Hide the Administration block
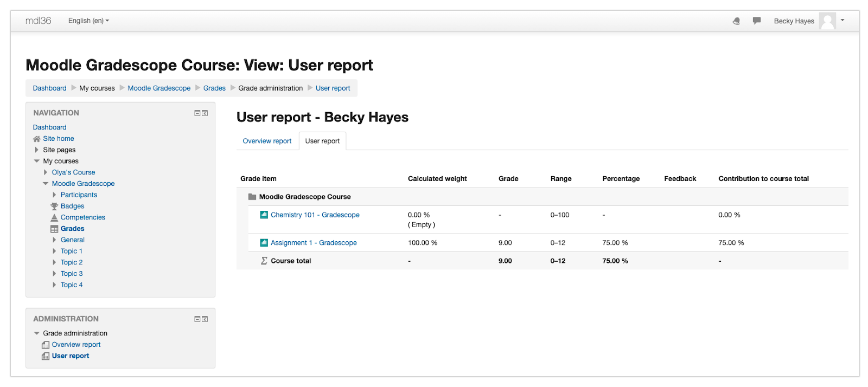Image resolution: width=868 pixels, height=387 pixels. 197,319
